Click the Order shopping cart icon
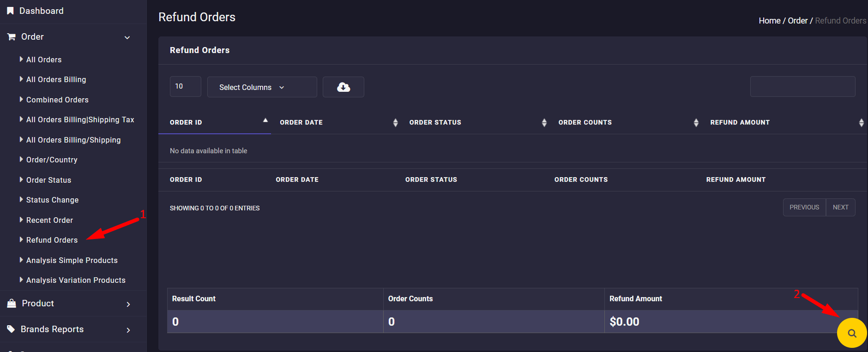This screenshot has width=868, height=352. pos(12,37)
